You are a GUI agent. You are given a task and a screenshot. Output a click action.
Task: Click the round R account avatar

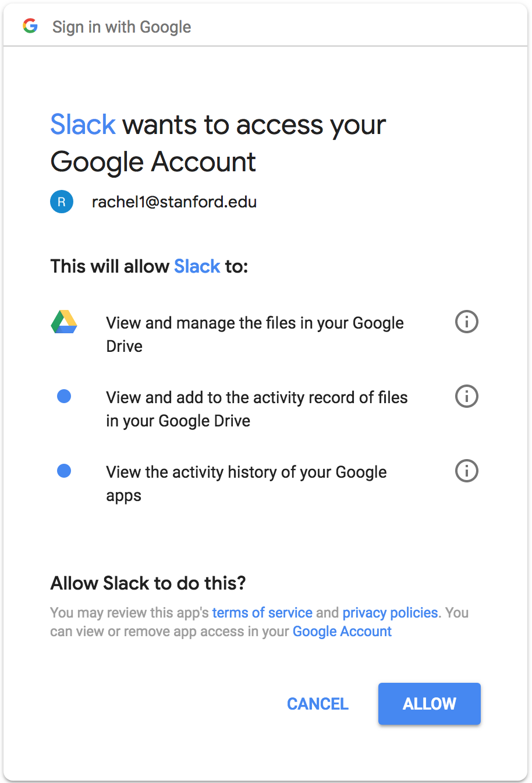click(x=62, y=202)
